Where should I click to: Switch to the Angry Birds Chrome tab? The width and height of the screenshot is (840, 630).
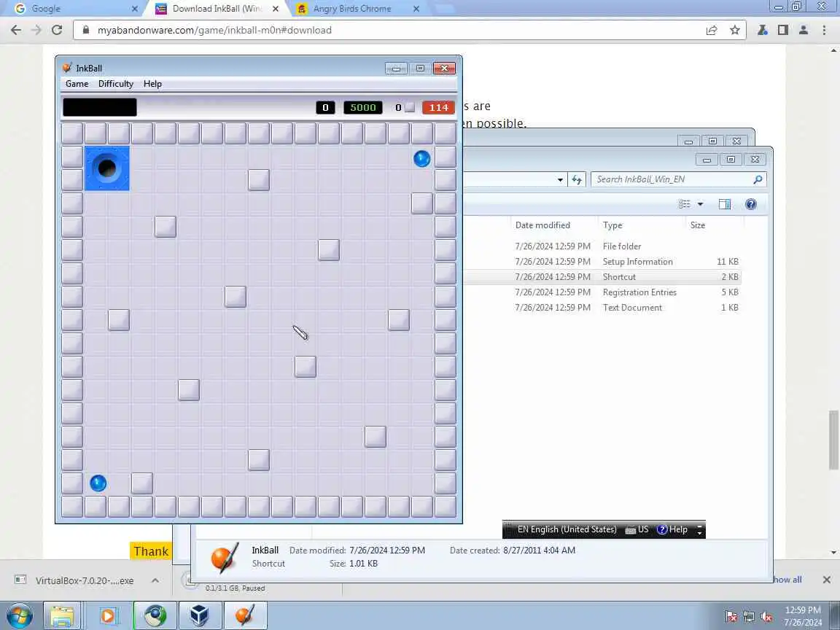pyautogui.click(x=352, y=9)
